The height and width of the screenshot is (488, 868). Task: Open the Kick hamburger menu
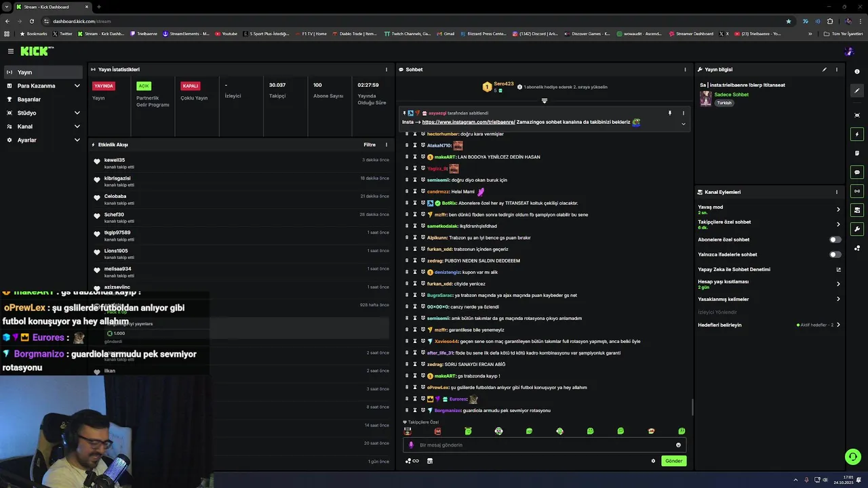[11, 51]
